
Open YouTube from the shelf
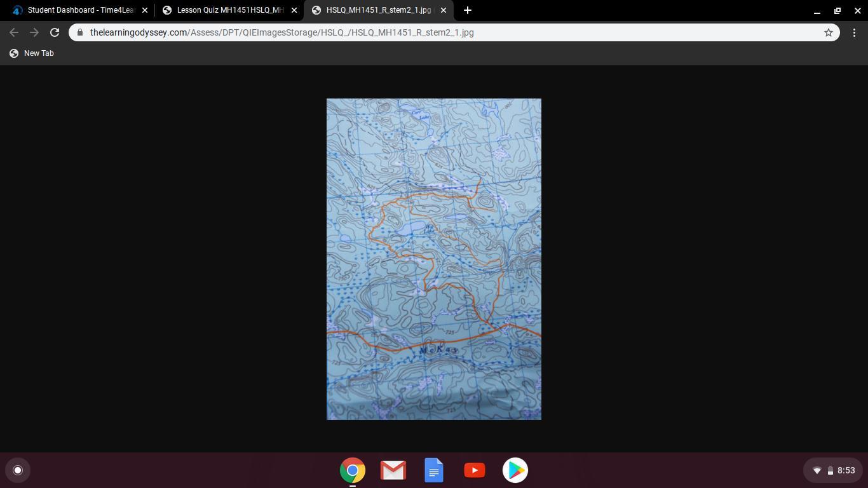click(x=475, y=470)
